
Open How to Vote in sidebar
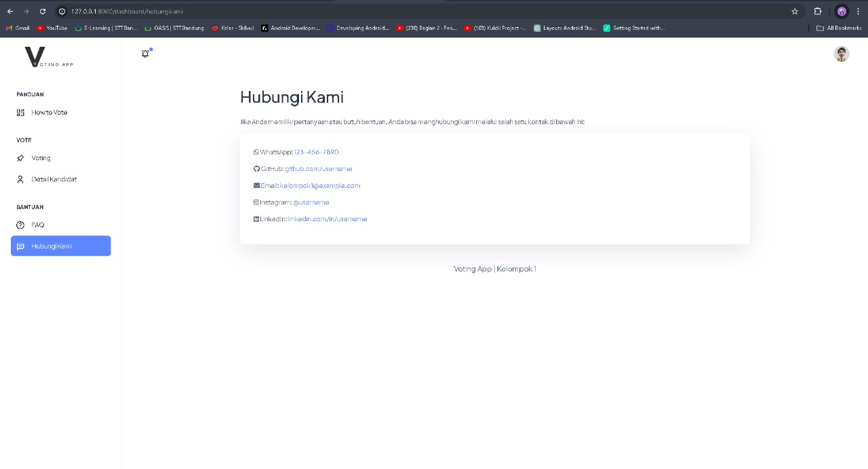pos(49,113)
